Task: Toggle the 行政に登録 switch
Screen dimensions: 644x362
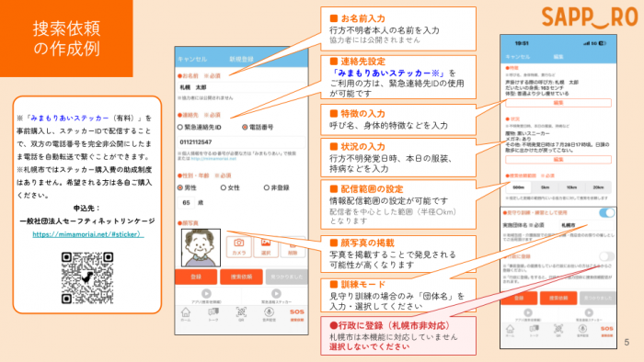Action: (x=606, y=256)
